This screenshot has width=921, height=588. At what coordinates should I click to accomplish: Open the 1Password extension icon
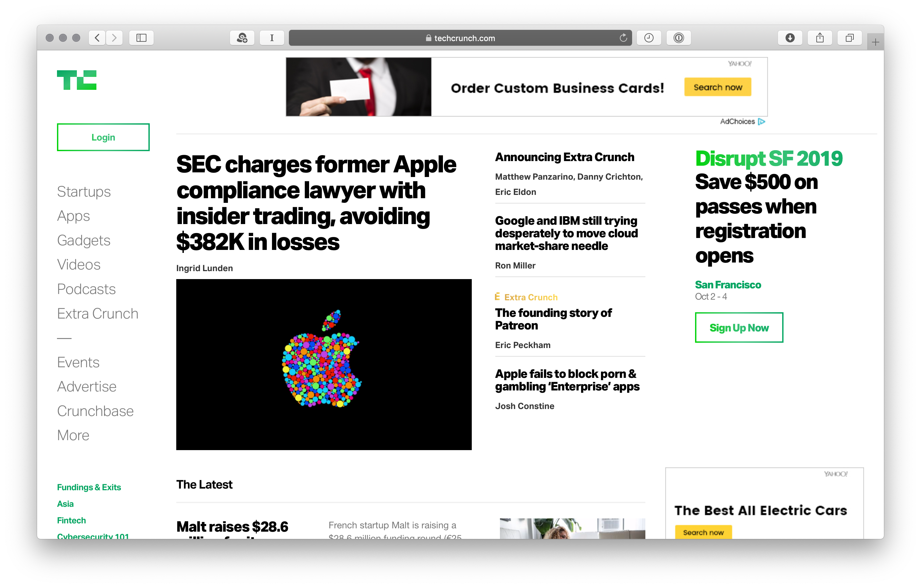click(x=678, y=38)
